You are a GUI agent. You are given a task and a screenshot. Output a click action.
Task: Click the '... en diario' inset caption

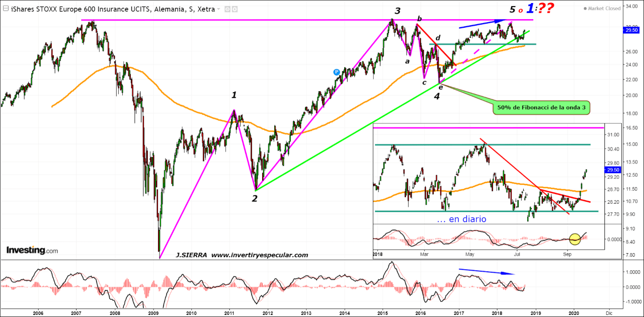(461, 219)
